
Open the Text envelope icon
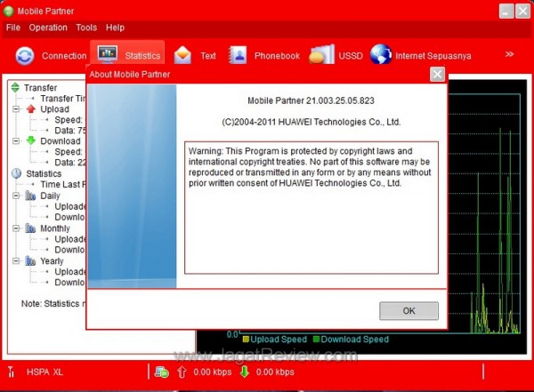[182, 55]
